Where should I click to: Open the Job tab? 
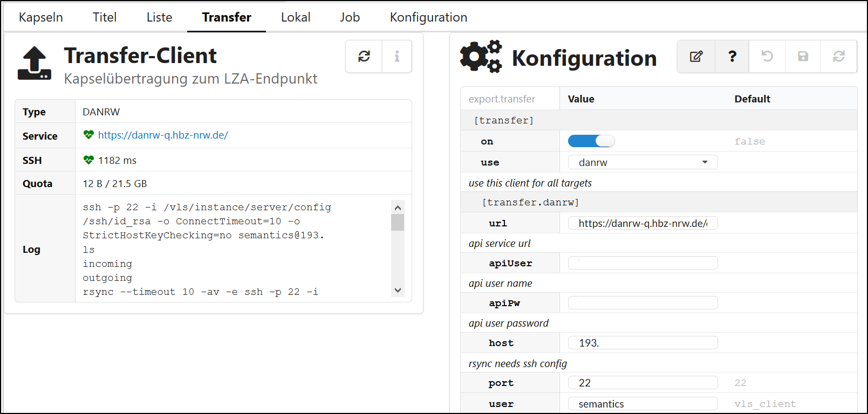[x=350, y=17]
